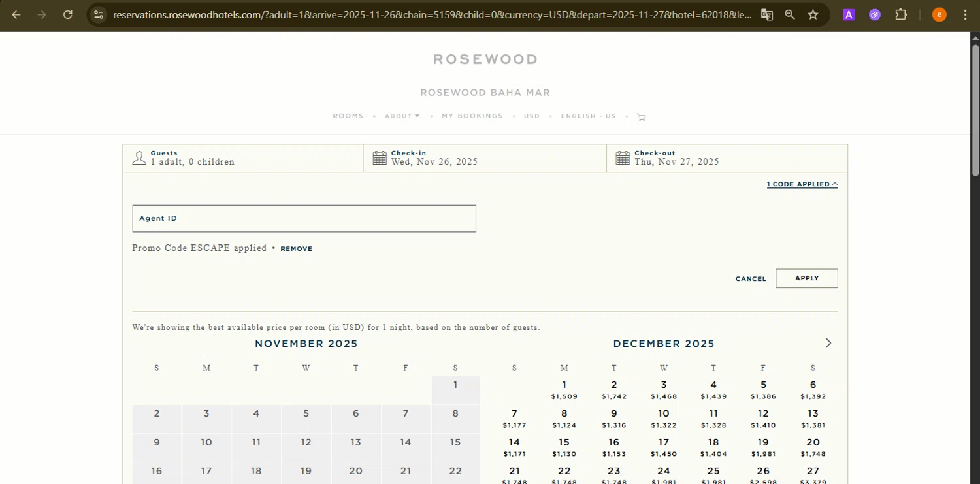Image resolution: width=980 pixels, height=484 pixels.
Task: Bookmark this page with star icon
Action: tap(813, 14)
